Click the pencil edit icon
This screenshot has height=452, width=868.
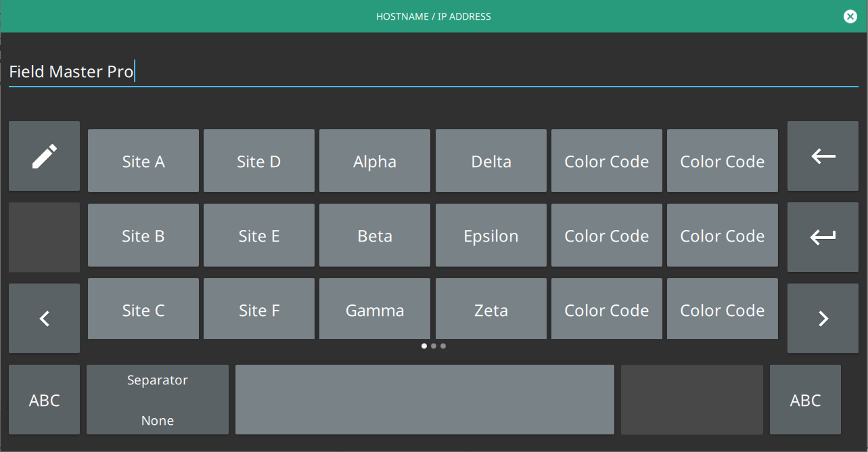(x=44, y=156)
